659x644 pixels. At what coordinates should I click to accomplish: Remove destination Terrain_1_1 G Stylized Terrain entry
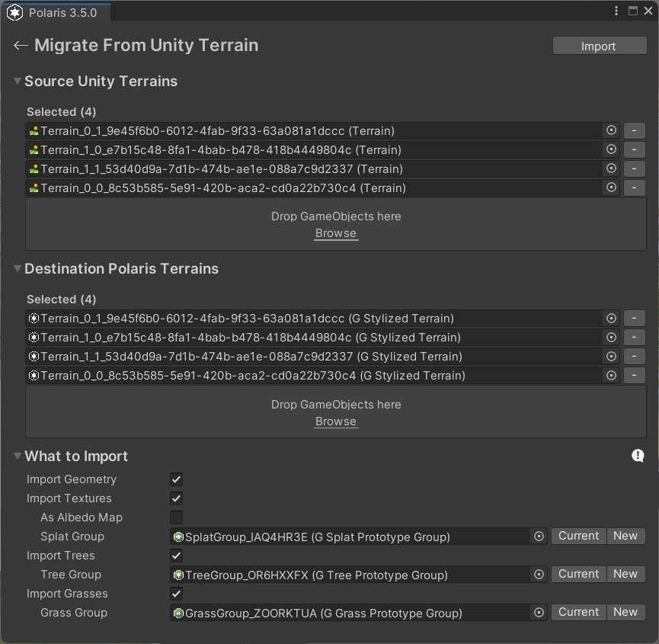pyautogui.click(x=634, y=357)
